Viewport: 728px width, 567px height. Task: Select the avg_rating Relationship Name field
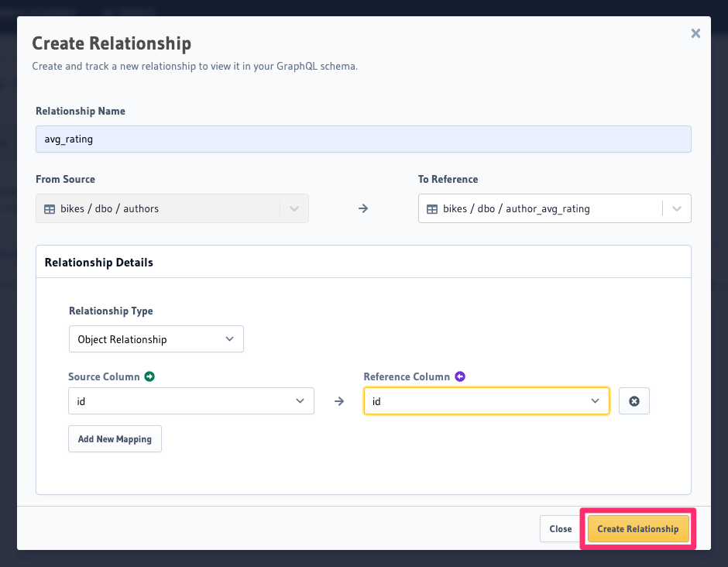364,139
